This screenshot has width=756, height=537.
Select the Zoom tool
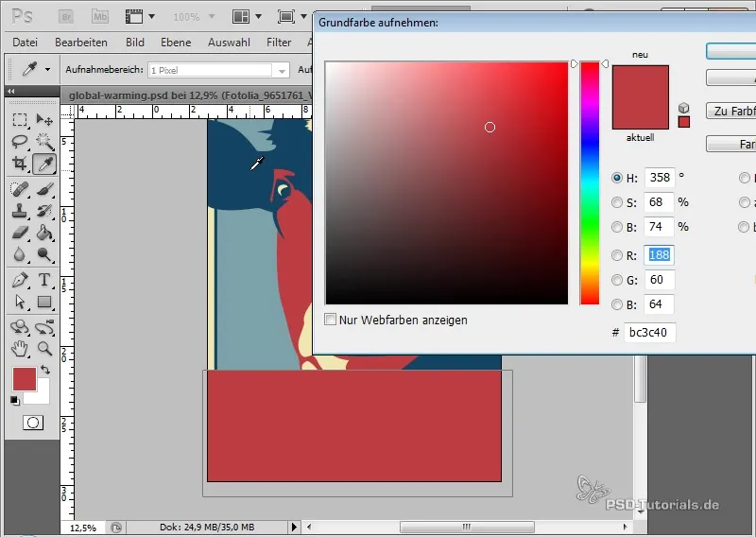coord(44,348)
